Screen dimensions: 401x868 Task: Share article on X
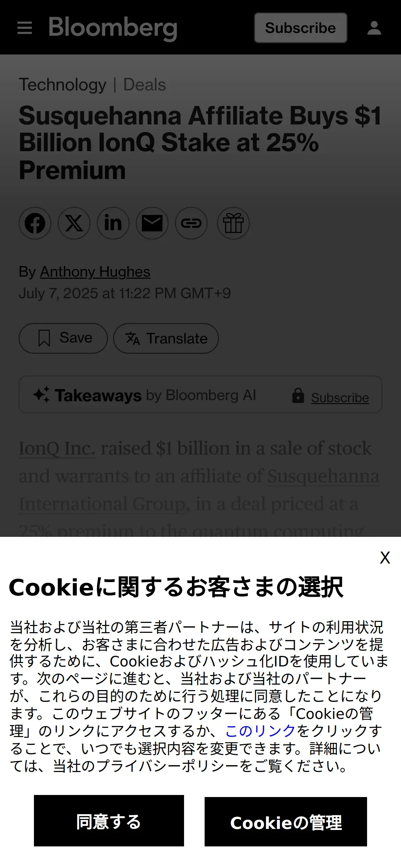pos(74,223)
